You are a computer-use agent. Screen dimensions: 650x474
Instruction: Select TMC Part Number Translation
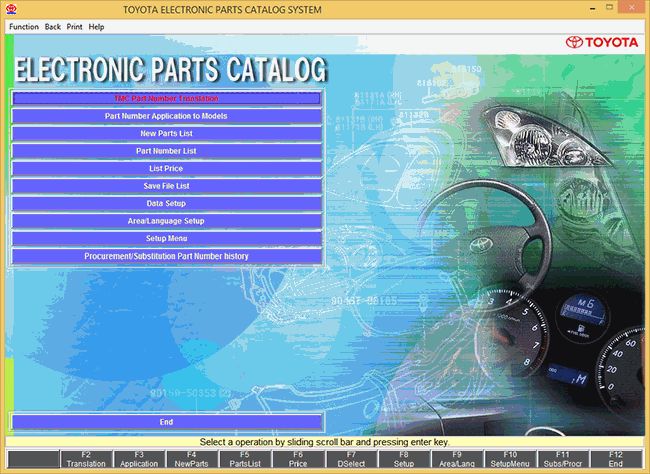pyautogui.click(x=166, y=98)
